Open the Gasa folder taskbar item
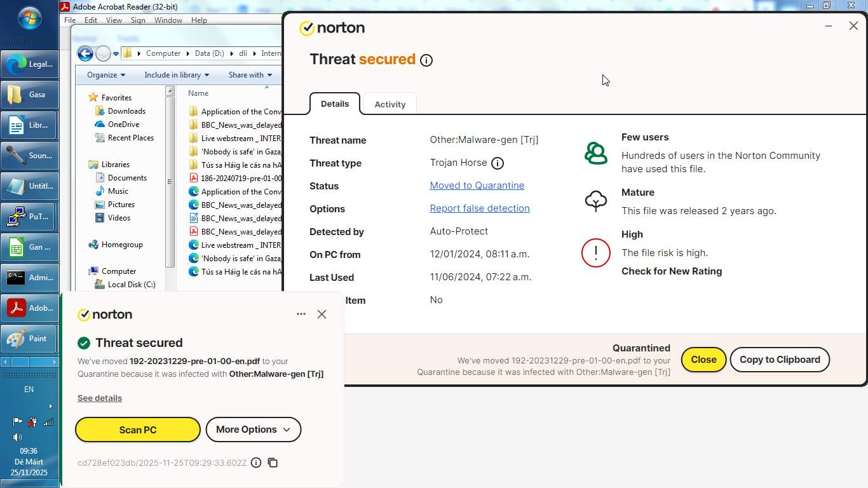This screenshot has height=488, width=868. tap(30, 95)
